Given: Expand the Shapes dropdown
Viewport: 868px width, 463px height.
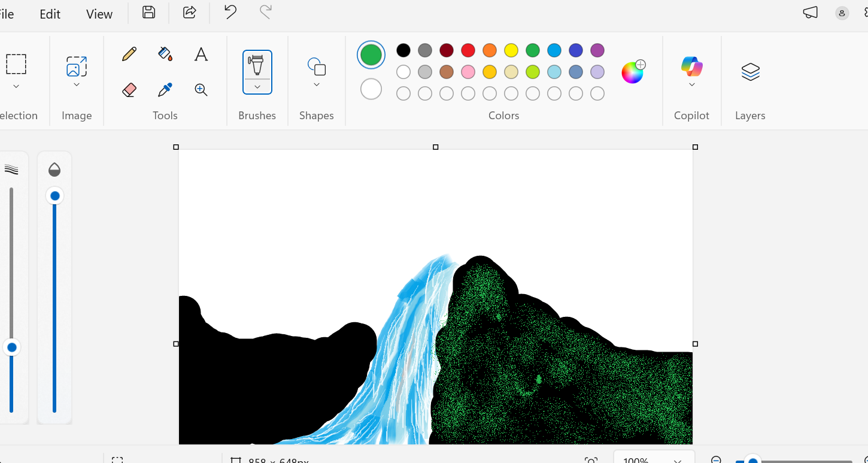Looking at the screenshot, I should (317, 84).
